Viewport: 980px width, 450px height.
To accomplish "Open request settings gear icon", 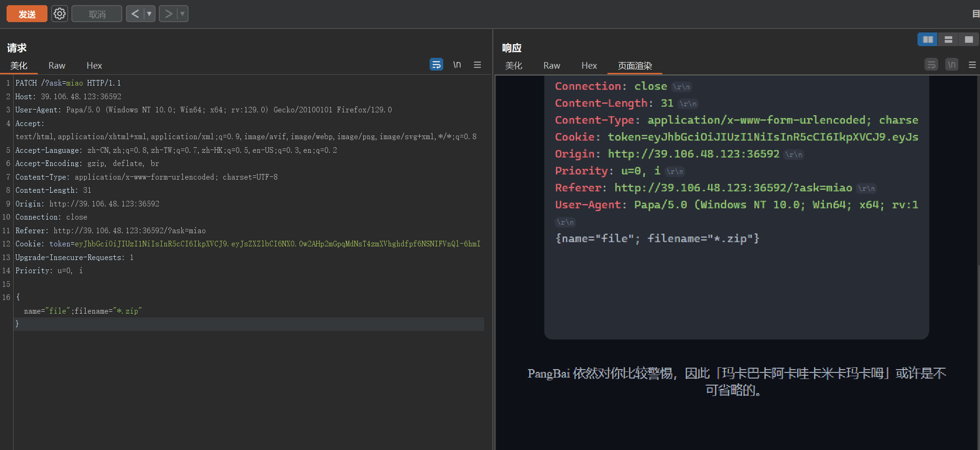I will coord(60,14).
